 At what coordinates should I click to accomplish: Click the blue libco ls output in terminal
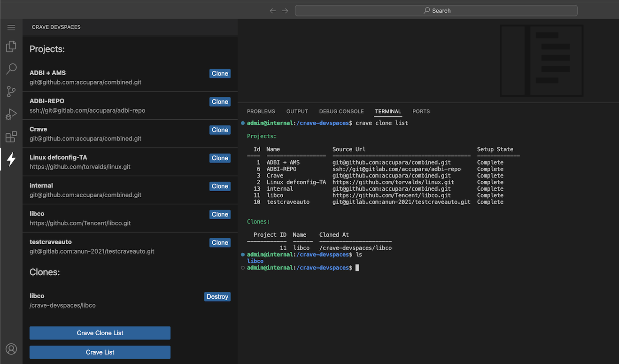coord(255,261)
